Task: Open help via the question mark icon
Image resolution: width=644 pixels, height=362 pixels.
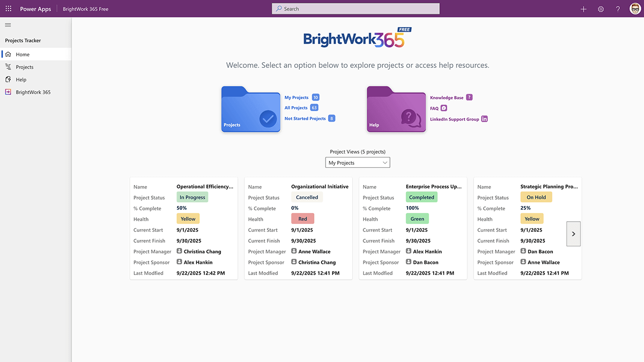Action: tap(618, 9)
